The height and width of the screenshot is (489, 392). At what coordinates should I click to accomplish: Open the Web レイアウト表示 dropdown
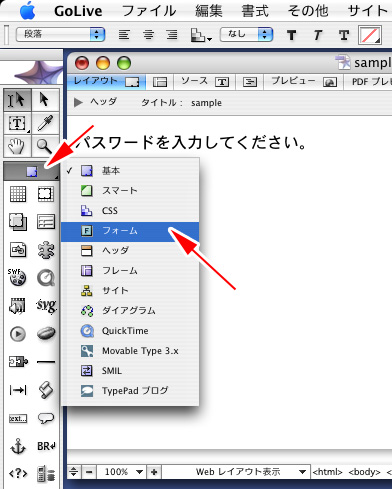click(x=236, y=472)
